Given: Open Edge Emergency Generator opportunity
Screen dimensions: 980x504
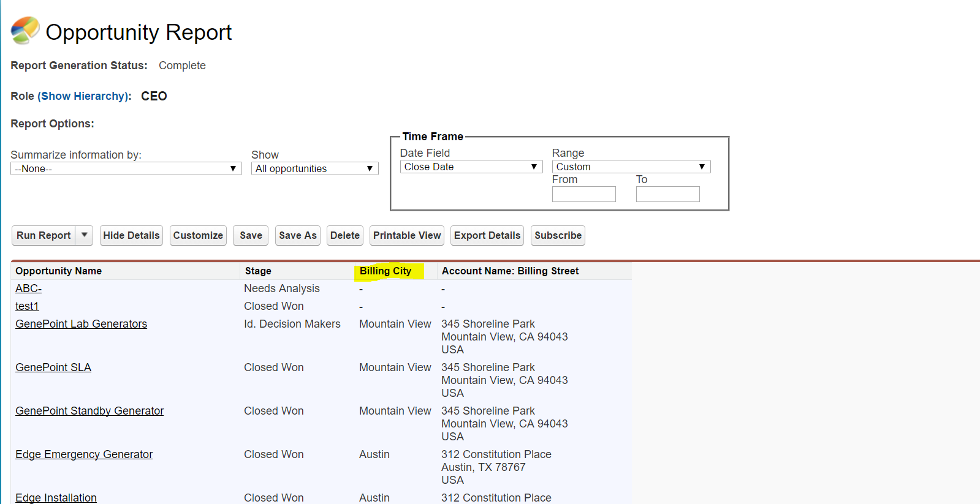Looking at the screenshot, I should point(84,454).
